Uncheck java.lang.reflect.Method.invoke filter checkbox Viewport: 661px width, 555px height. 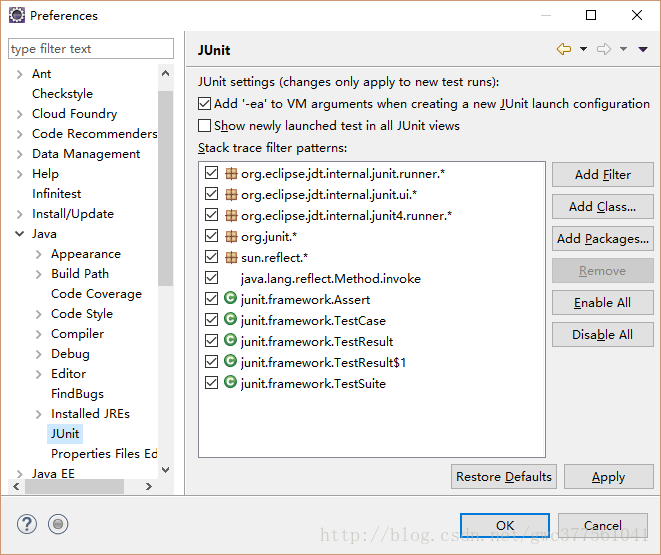[x=211, y=278]
